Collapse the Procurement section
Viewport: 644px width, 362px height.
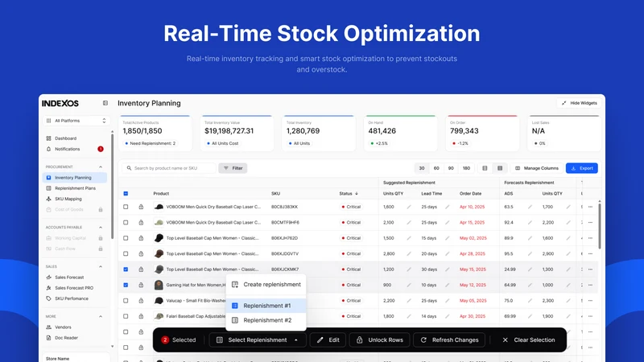[101, 167]
